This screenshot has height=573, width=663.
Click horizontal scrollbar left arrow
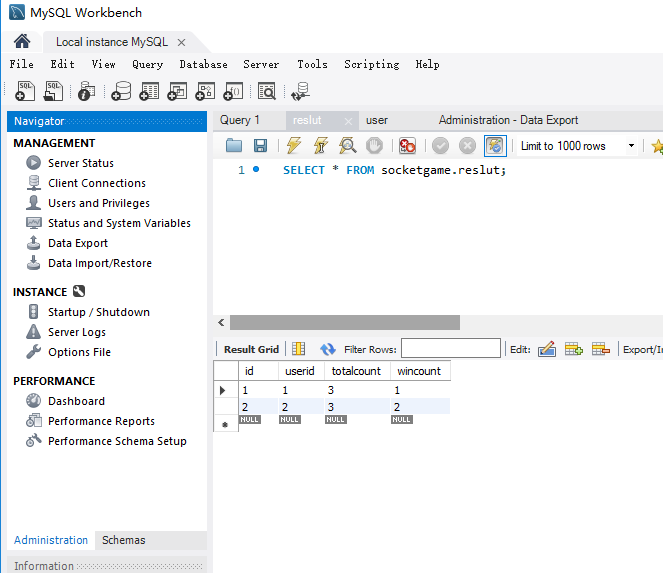(221, 322)
